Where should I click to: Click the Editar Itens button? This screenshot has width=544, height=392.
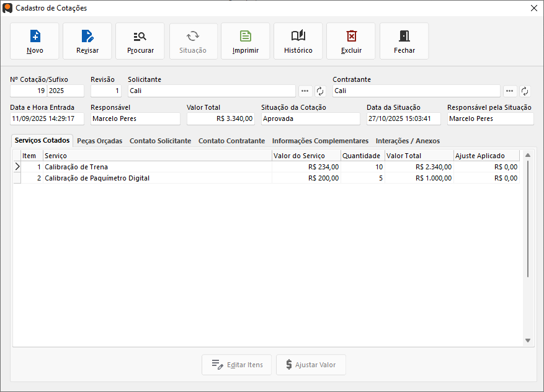(x=237, y=365)
